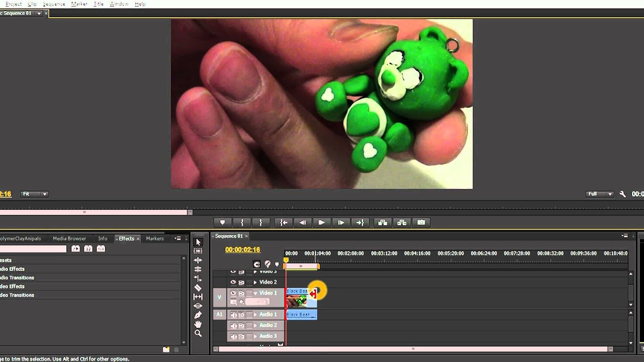Expand the Audio 2 track

tap(255, 326)
